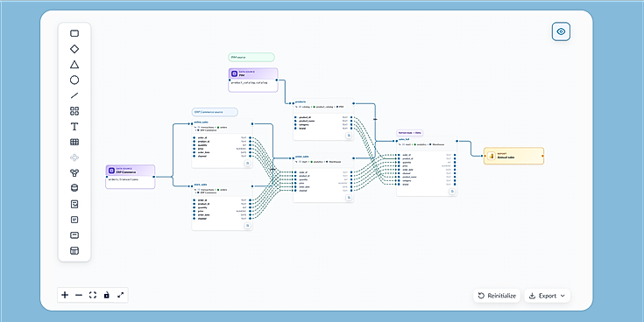Select the table grid tool
The height and width of the screenshot is (322, 644).
click(74, 142)
